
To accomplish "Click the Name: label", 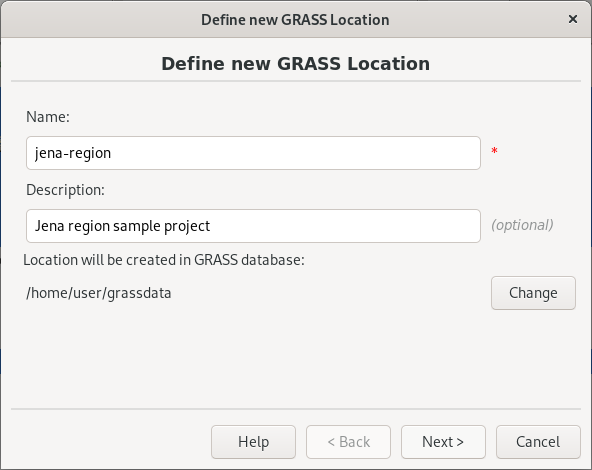I will [x=48, y=117].
